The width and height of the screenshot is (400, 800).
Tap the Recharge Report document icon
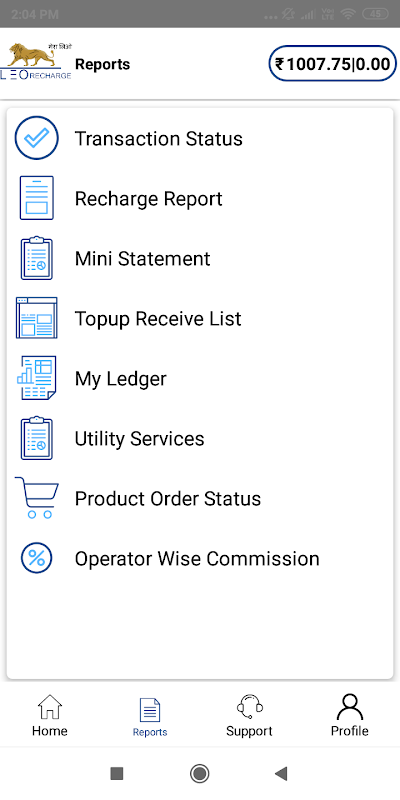pyautogui.click(x=37, y=198)
